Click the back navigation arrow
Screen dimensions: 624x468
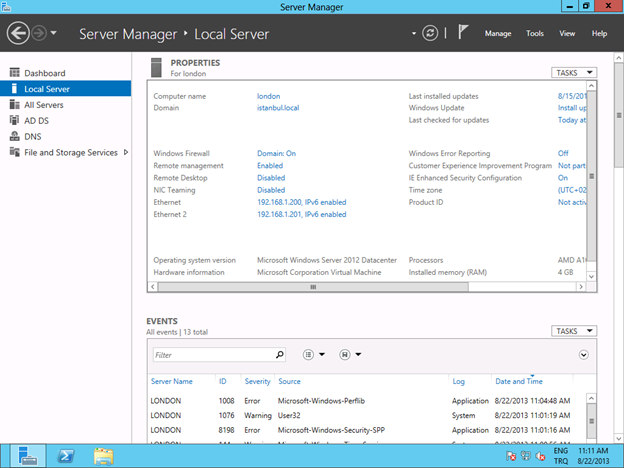(18, 33)
